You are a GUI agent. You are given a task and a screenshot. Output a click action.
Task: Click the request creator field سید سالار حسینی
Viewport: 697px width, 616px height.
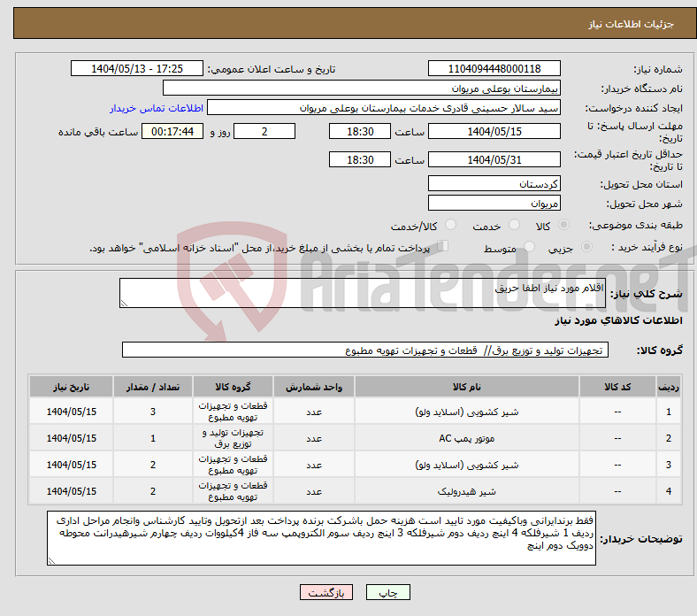pyautogui.click(x=384, y=108)
